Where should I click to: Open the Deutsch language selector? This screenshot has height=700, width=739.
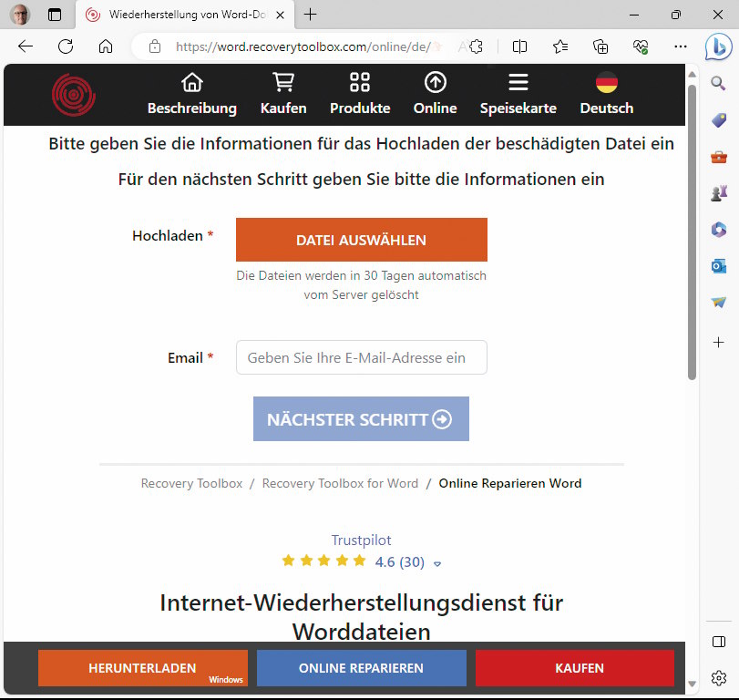607,108
